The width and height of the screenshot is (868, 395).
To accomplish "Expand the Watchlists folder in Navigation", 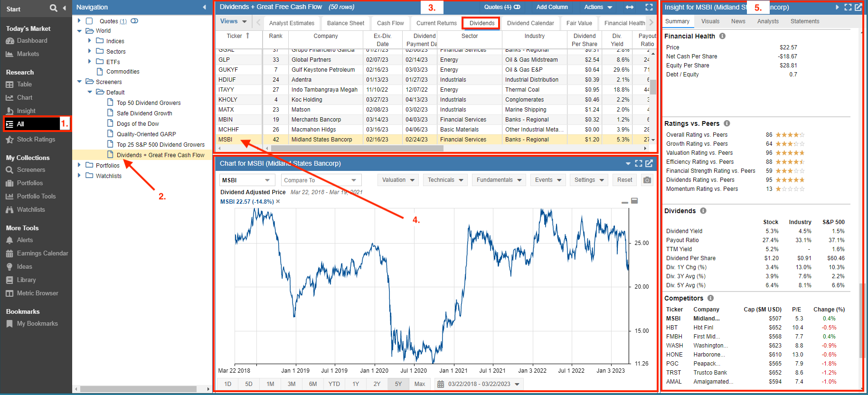I will pos(79,176).
